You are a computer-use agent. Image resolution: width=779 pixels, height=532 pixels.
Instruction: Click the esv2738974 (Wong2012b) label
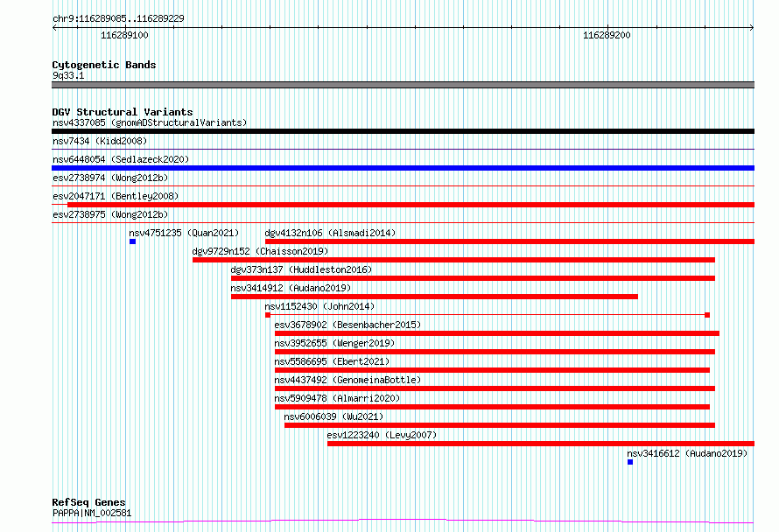(x=110, y=178)
